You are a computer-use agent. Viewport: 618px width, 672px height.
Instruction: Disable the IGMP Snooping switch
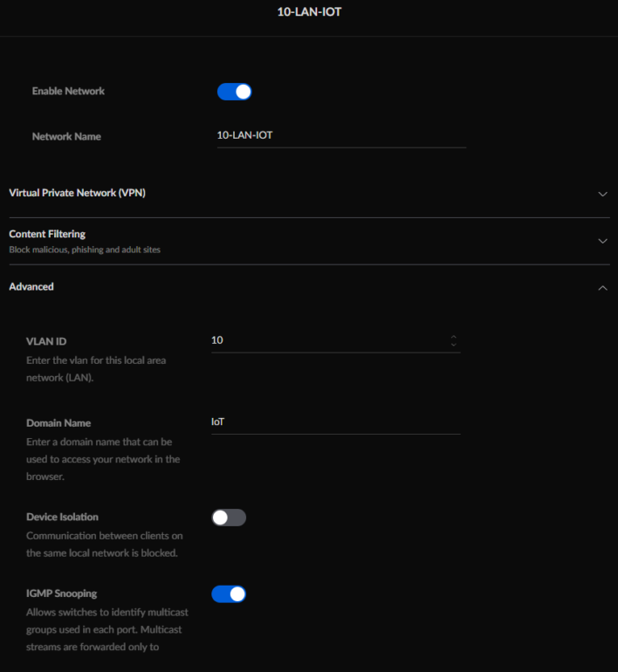[x=229, y=594]
